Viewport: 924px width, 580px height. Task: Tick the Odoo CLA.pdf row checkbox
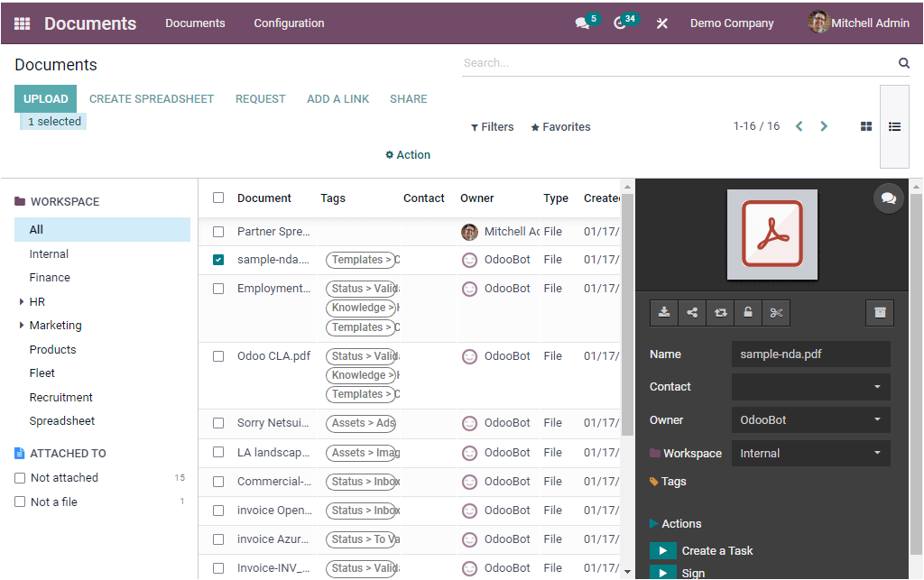pyautogui.click(x=218, y=356)
